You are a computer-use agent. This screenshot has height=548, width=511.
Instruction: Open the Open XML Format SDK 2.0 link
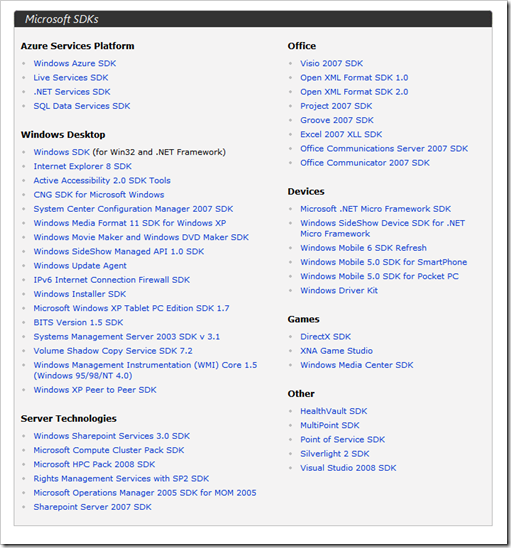point(354,92)
